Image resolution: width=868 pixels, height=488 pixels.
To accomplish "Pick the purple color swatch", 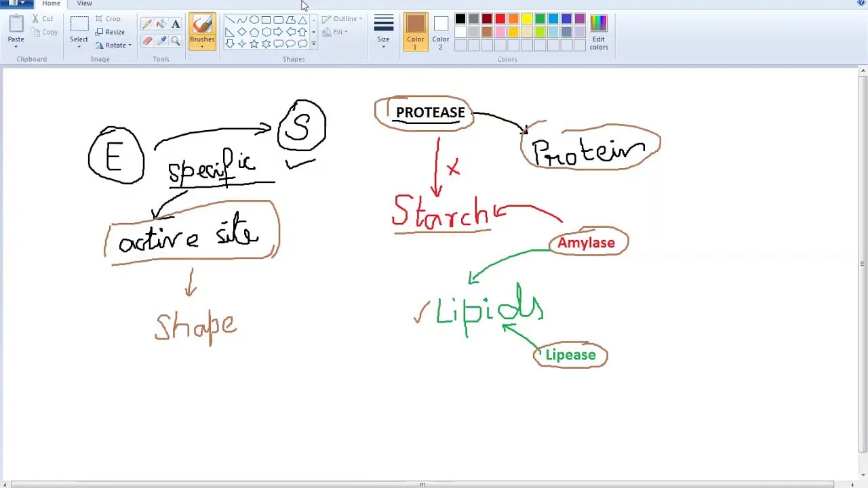I will click(x=580, y=19).
